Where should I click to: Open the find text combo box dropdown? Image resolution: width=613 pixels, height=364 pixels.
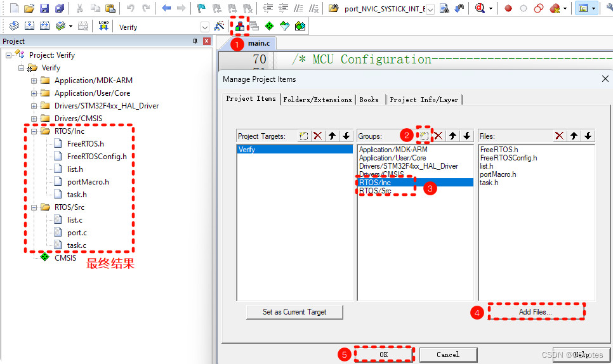click(x=430, y=9)
